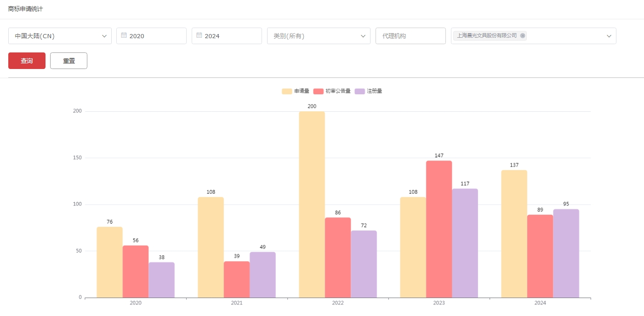Click calendar icon in 2020 date field
This screenshot has width=644, height=316.
tap(124, 35)
